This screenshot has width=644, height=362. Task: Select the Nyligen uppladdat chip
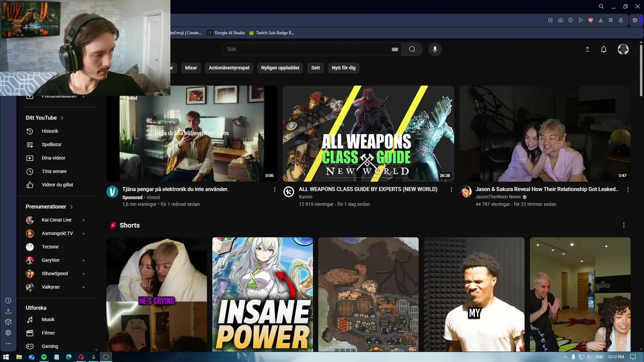tap(280, 68)
